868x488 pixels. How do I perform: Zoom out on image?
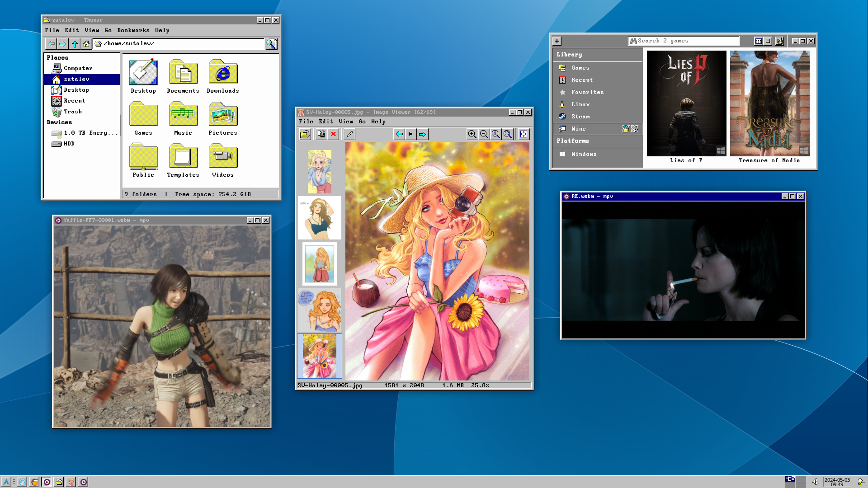click(484, 134)
